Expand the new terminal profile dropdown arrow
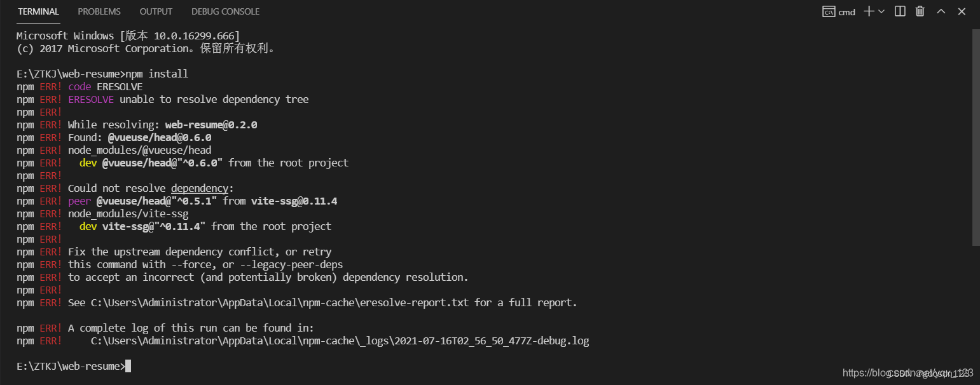The height and width of the screenshot is (385, 980). 881,11
